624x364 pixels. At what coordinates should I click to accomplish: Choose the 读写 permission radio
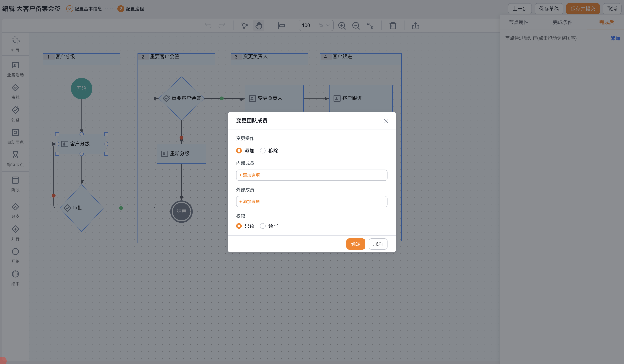click(x=262, y=226)
